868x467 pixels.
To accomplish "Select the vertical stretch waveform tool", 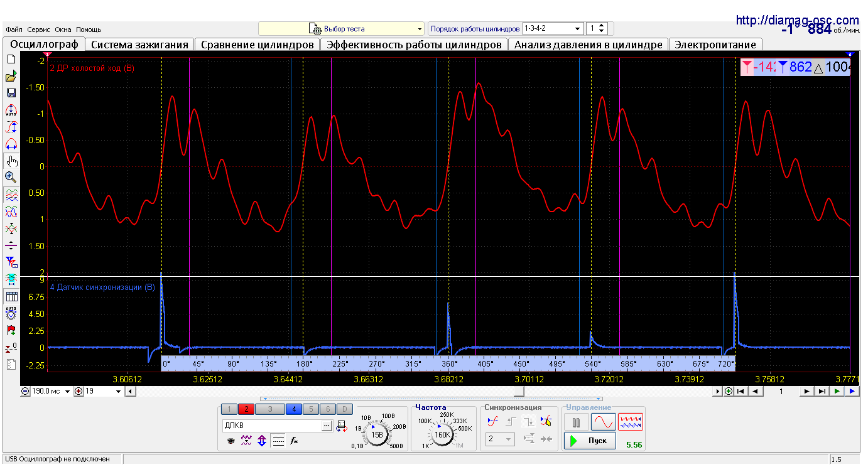I will 11,127.
